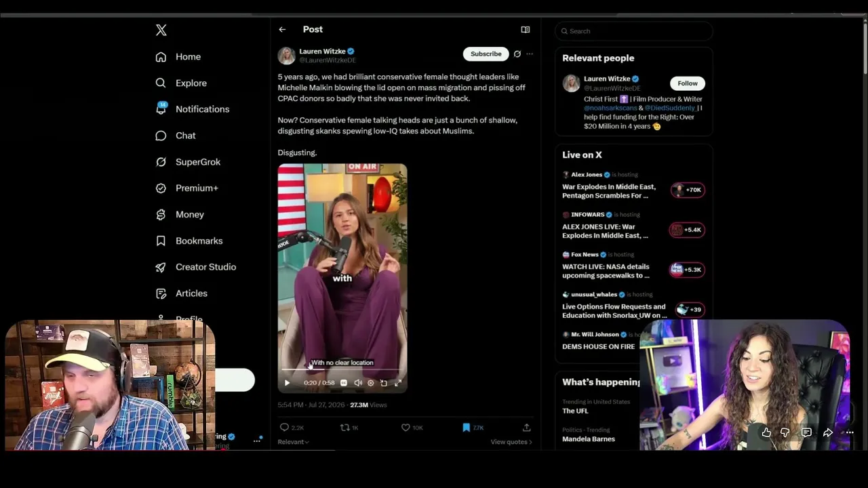
Task: Click the Bookmarks sidebar icon
Action: coord(161,241)
